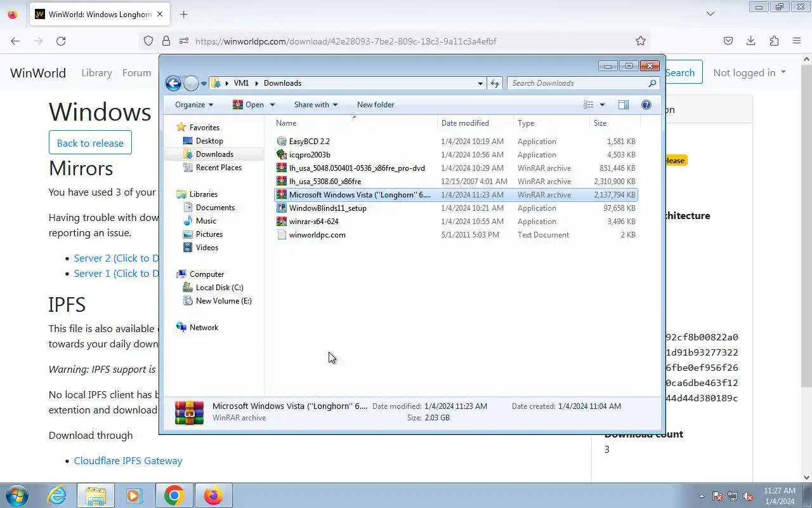The image size is (812, 508).
Task: Select the icqpro2003b application icon
Action: (x=282, y=155)
